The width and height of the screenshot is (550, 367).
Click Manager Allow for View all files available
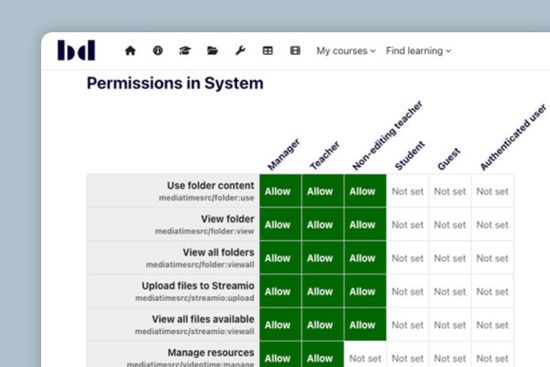[280, 325]
